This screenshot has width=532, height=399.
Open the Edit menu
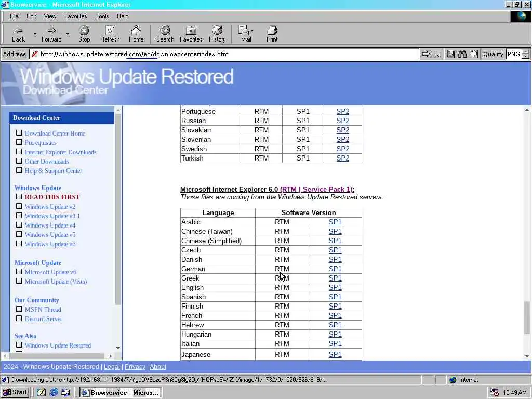[x=31, y=16]
